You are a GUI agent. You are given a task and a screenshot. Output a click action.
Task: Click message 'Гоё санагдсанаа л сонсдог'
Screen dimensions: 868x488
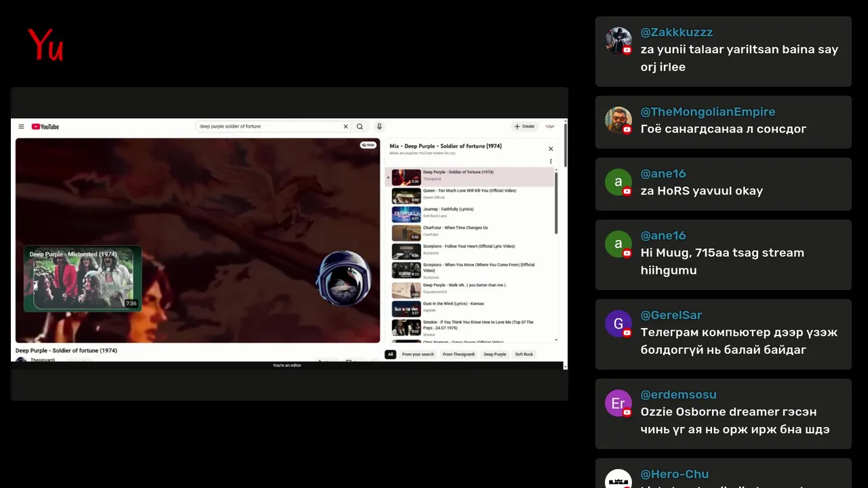point(724,129)
